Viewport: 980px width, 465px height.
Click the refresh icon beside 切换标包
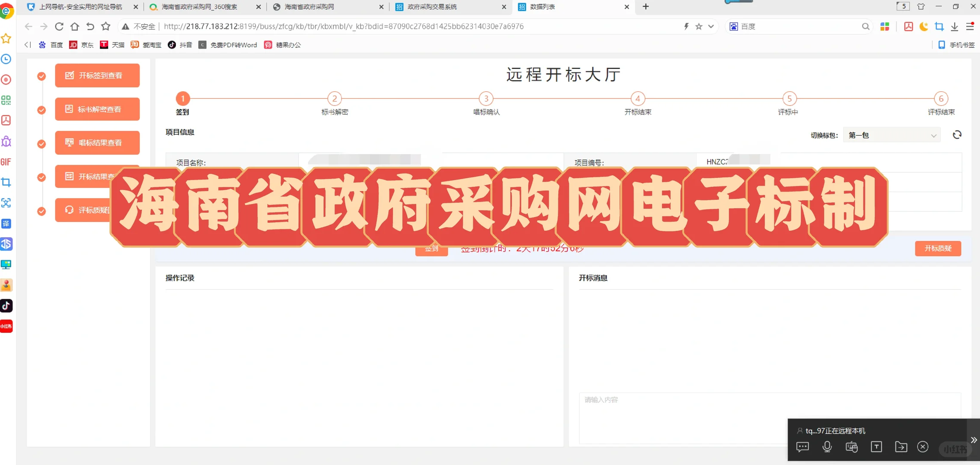point(957,135)
